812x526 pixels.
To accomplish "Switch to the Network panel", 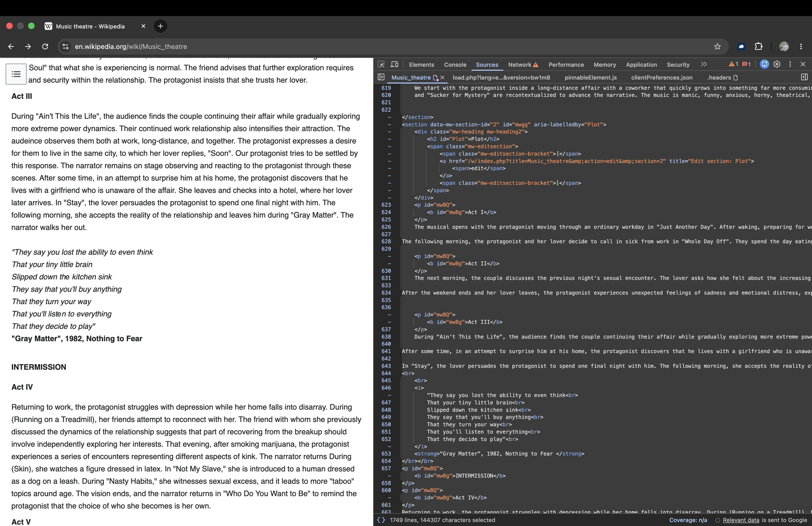I will pos(523,65).
